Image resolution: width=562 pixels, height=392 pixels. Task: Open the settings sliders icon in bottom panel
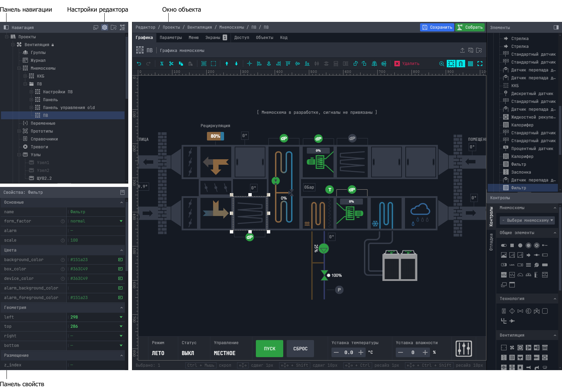click(x=463, y=349)
